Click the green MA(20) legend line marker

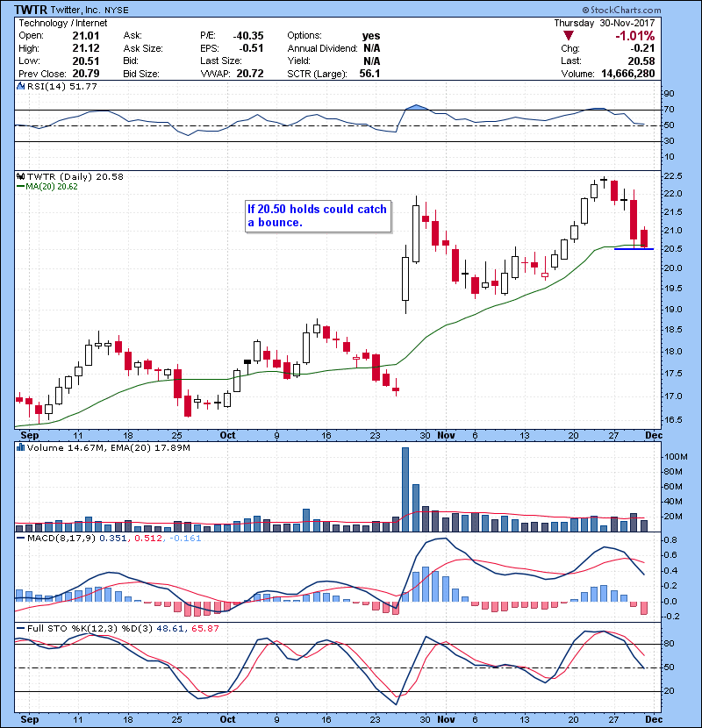pos(20,187)
